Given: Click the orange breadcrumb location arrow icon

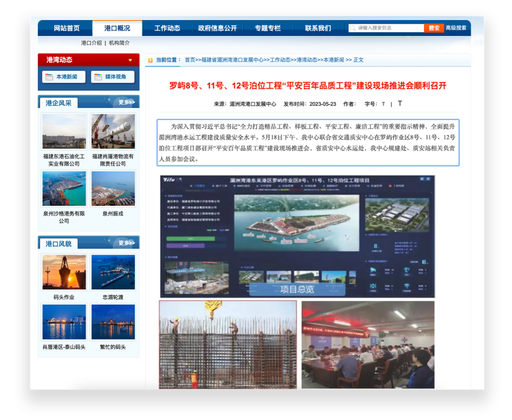Looking at the screenshot, I should click(150, 60).
